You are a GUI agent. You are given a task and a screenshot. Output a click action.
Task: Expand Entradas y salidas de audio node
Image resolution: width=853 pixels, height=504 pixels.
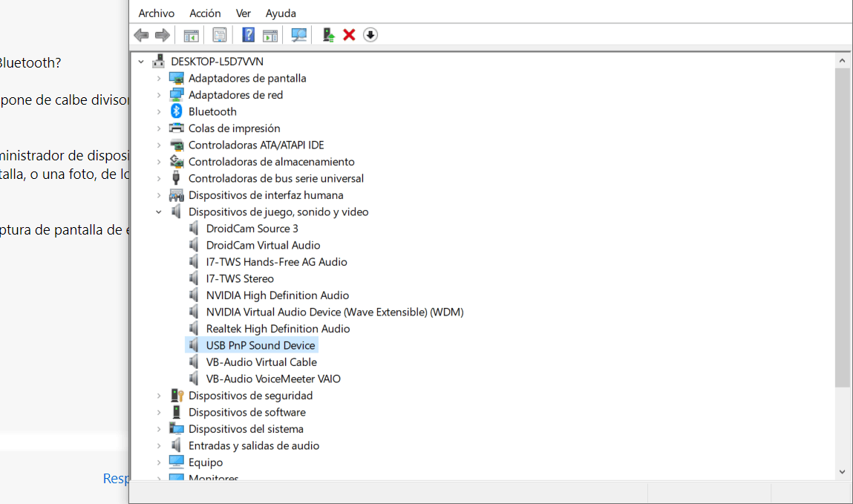(159, 446)
